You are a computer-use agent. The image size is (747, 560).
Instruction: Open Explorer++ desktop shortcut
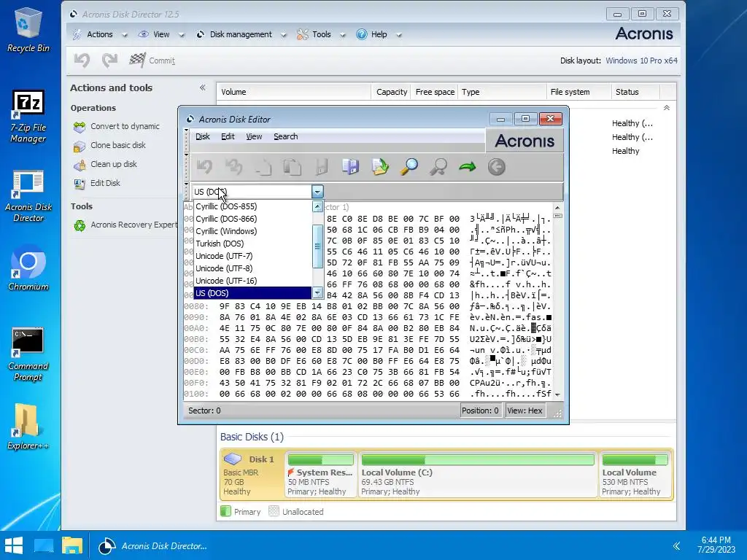click(28, 427)
